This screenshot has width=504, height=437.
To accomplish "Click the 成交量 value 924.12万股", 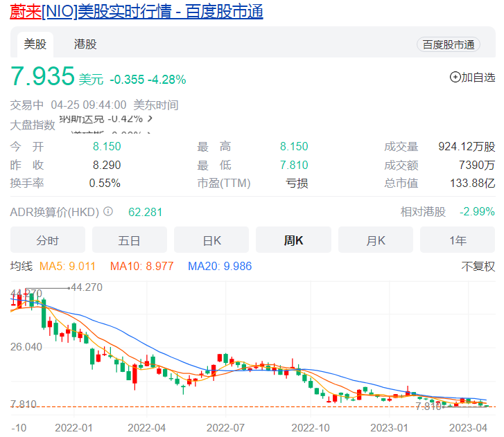I will click(467, 147).
